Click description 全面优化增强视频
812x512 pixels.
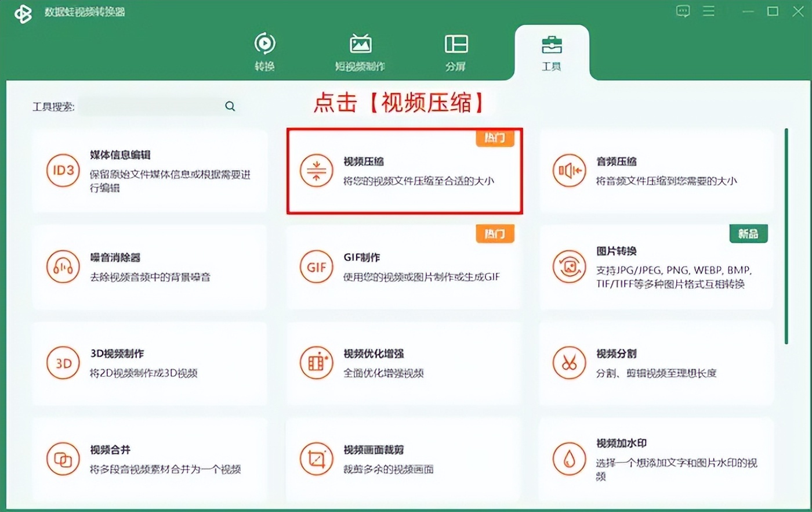tap(383, 373)
